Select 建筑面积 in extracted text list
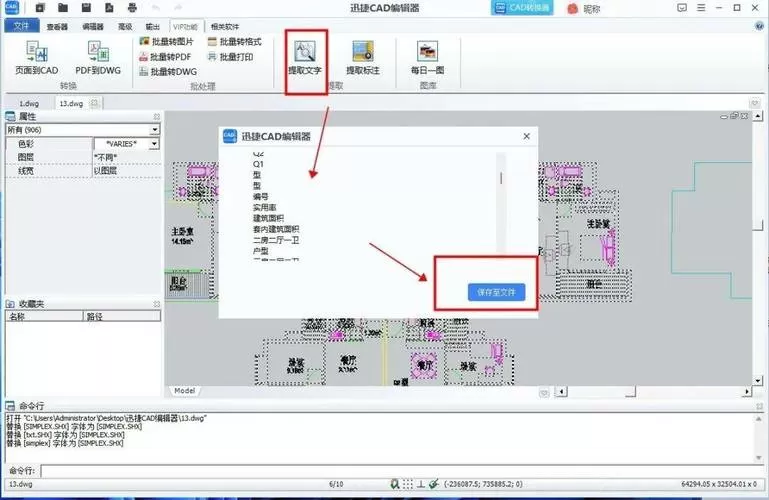This screenshot has width=769, height=500. [268, 218]
